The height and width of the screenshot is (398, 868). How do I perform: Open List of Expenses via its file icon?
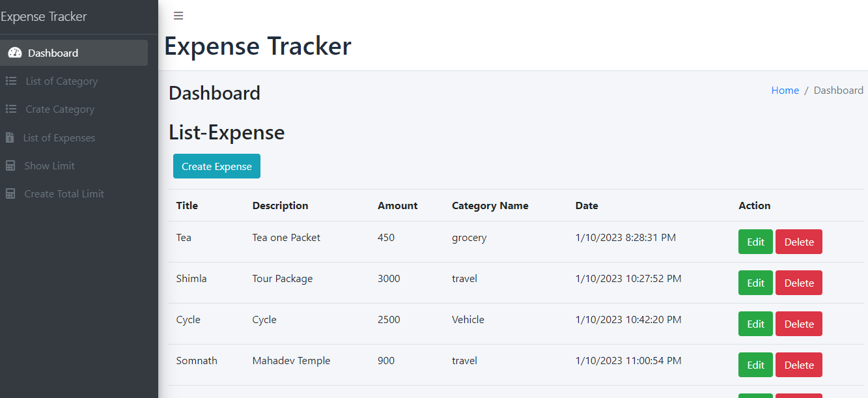10,137
